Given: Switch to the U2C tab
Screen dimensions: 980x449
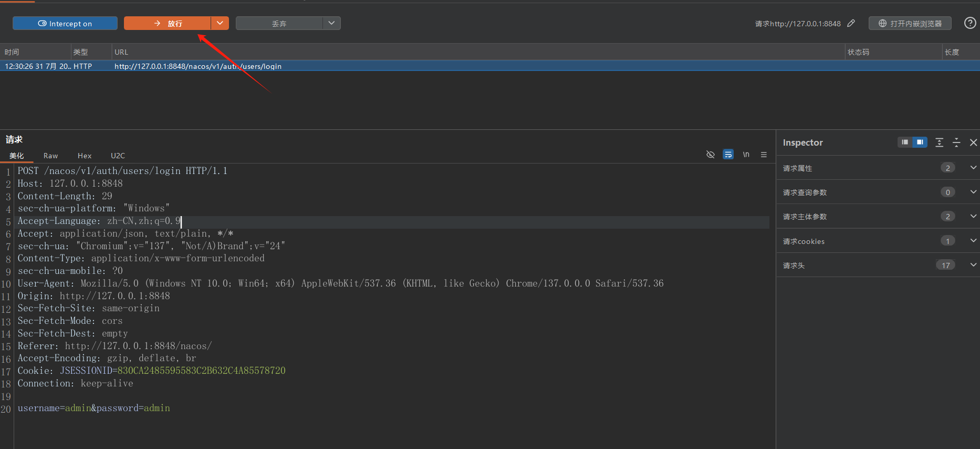Looking at the screenshot, I should [118, 156].
